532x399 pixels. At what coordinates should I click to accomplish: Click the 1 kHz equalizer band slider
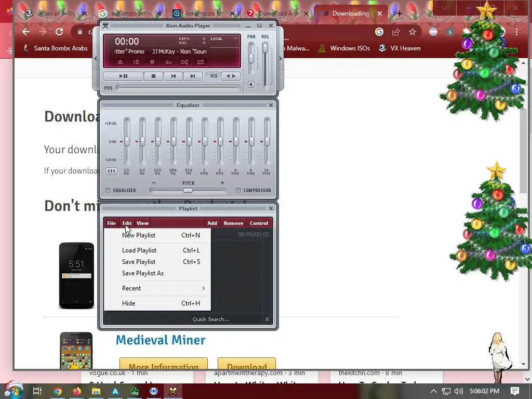pyautogui.click(x=205, y=141)
